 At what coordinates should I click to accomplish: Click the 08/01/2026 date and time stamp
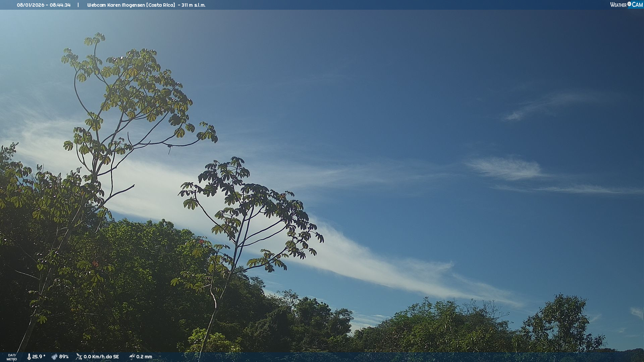[44, 5]
